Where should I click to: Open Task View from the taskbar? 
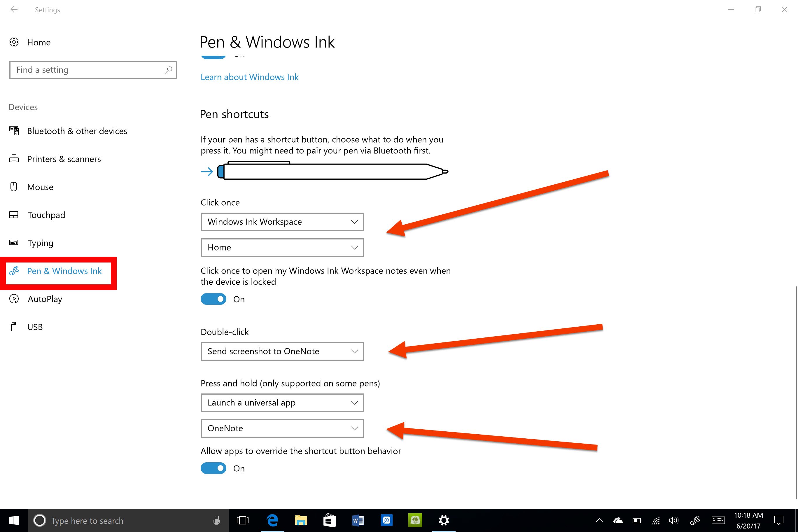coord(243,520)
